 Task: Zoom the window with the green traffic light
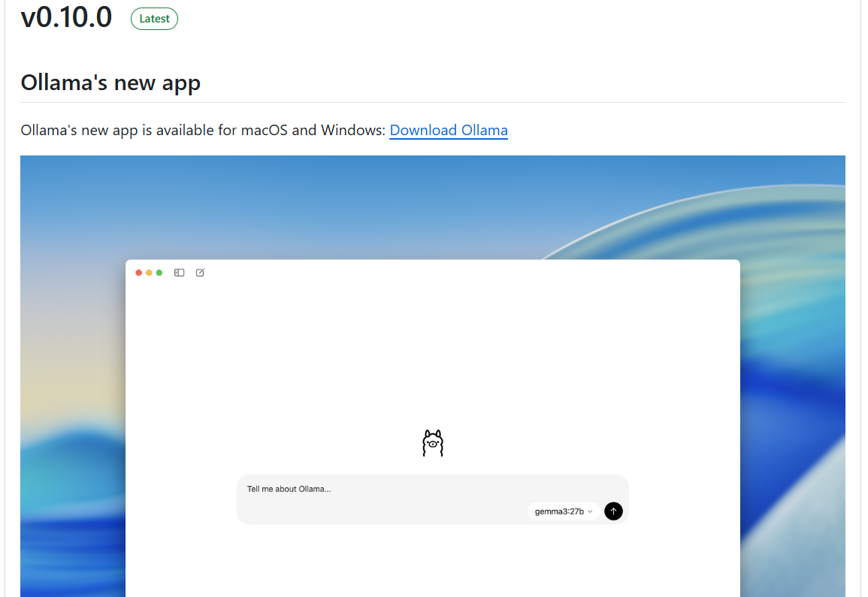(159, 273)
